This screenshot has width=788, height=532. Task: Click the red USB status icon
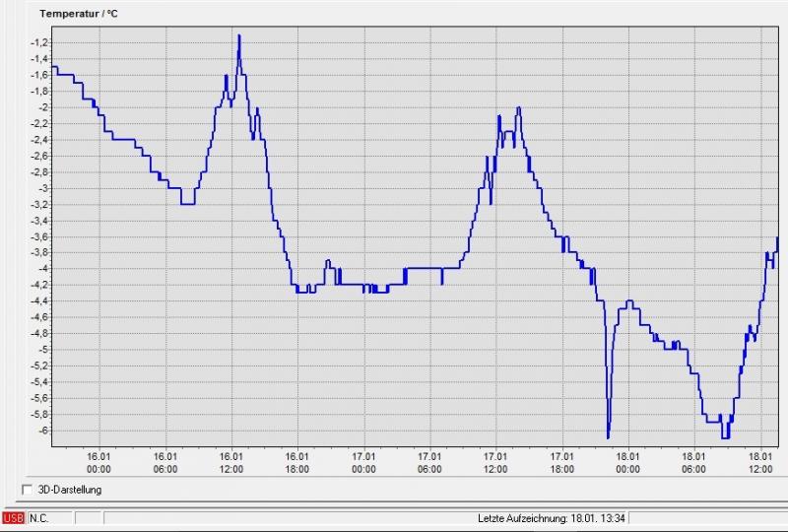coord(14,518)
